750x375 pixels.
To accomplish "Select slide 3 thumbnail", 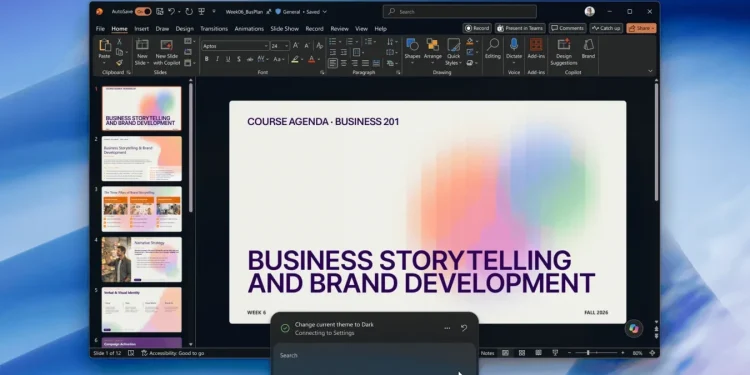I will pos(142,209).
